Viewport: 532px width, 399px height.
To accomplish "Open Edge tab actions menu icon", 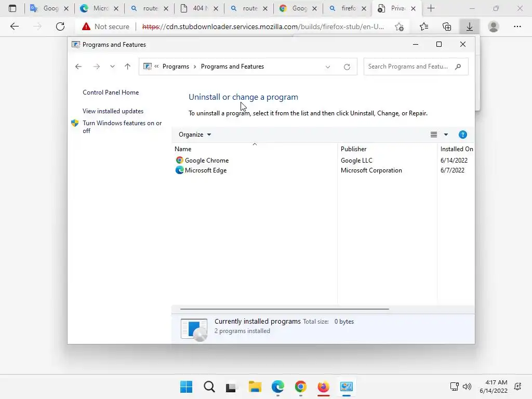I will (x=12, y=8).
